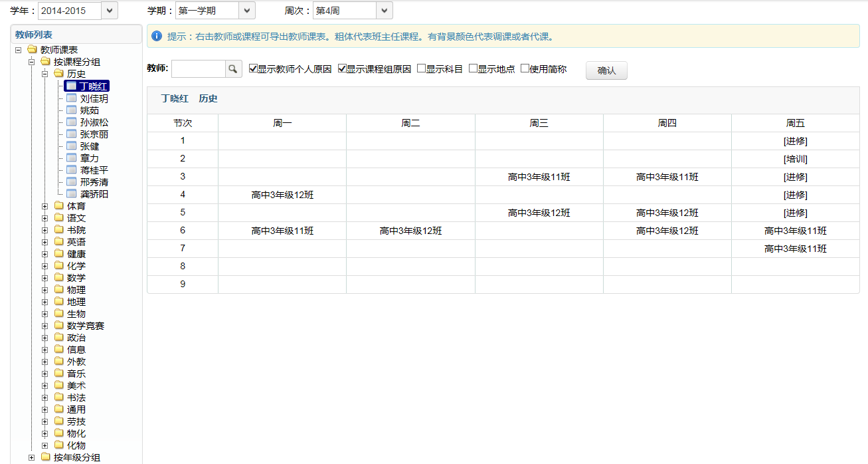Click 高中3年级12班 in 周一 period 4
The height and width of the screenshot is (464, 868).
(282, 195)
